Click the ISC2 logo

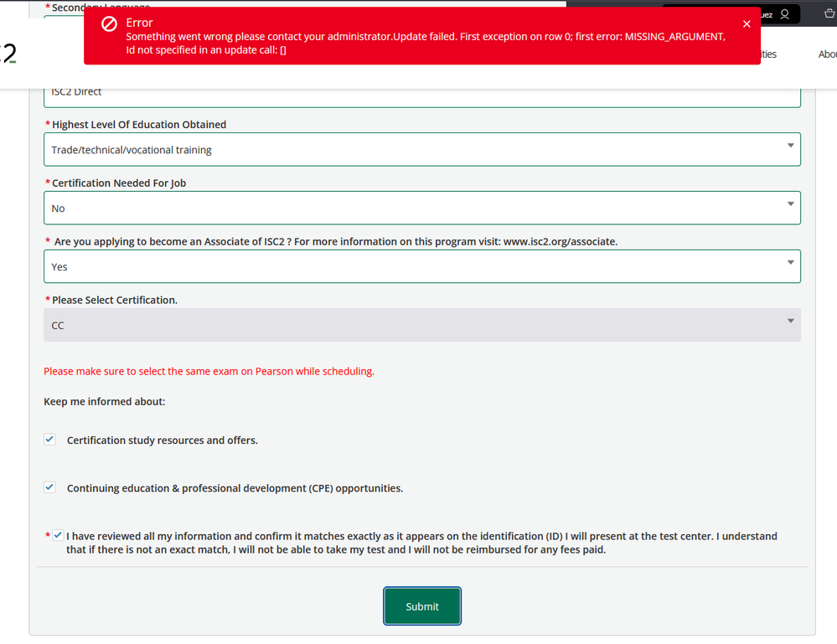(8, 54)
